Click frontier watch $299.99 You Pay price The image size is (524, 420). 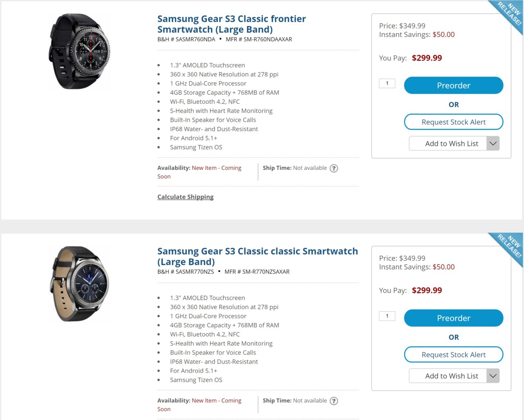point(427,58)
